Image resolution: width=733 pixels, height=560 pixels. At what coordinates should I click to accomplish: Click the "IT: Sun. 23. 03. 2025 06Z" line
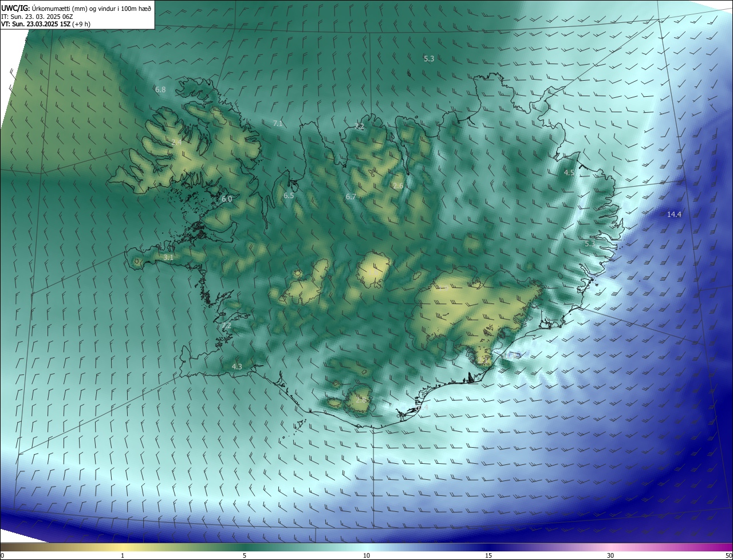point(37,17)
